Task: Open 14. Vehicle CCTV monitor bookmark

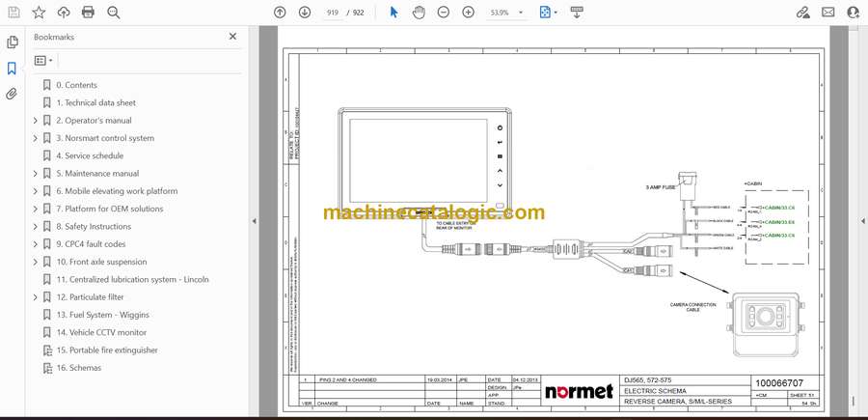Action: pos(101,332)
